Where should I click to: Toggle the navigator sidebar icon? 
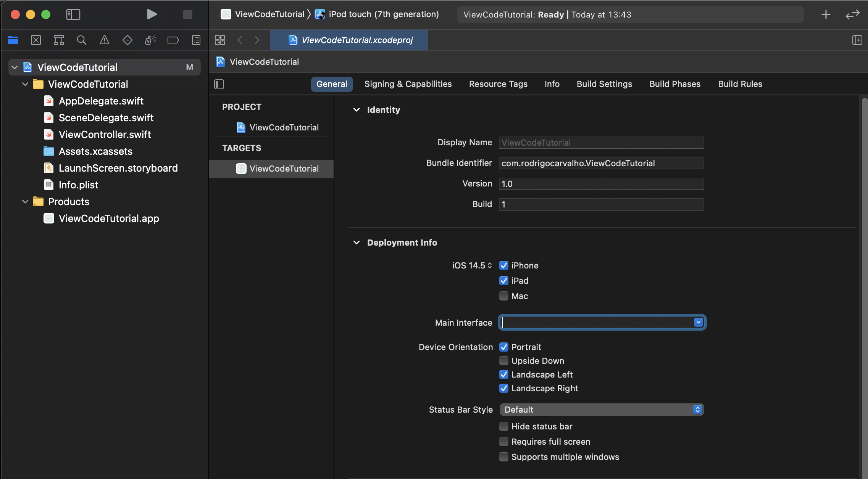(x=73, y=14)
